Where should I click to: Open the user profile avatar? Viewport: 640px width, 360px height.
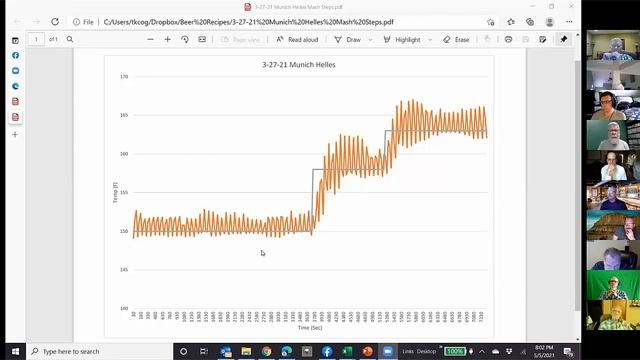point(549,22)
